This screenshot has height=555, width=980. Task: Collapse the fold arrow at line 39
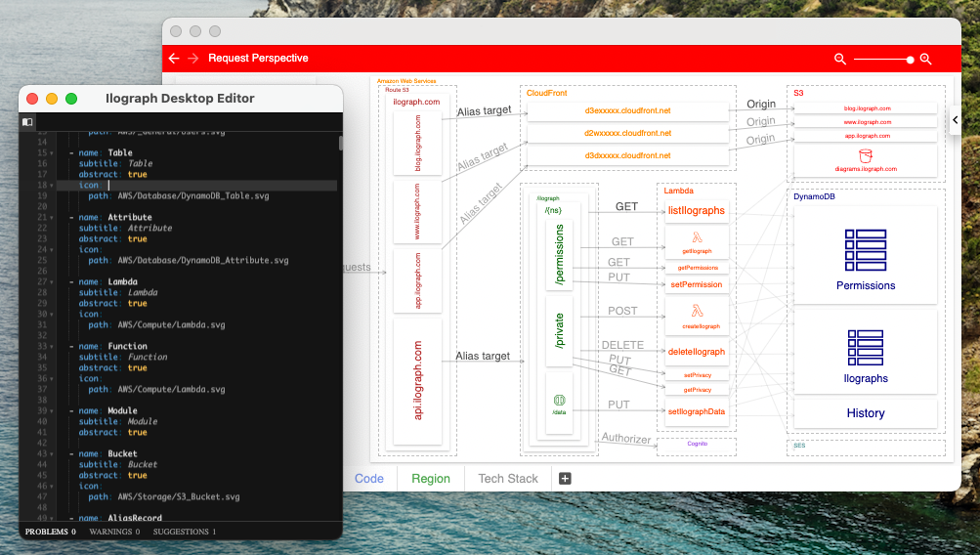coord(52,411)
